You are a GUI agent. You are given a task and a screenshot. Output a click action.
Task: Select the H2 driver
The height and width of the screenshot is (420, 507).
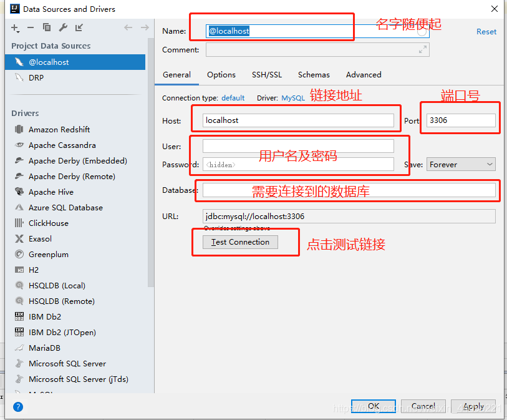[34, 270]
